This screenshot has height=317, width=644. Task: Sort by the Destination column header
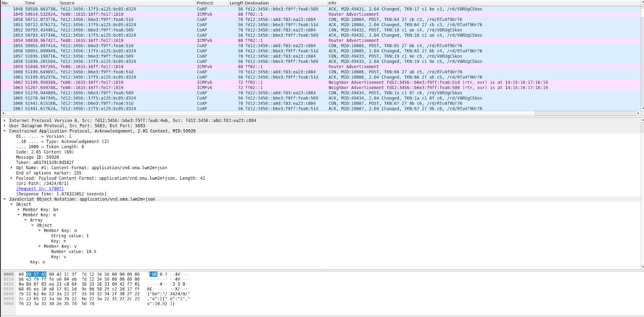[285, 3]
